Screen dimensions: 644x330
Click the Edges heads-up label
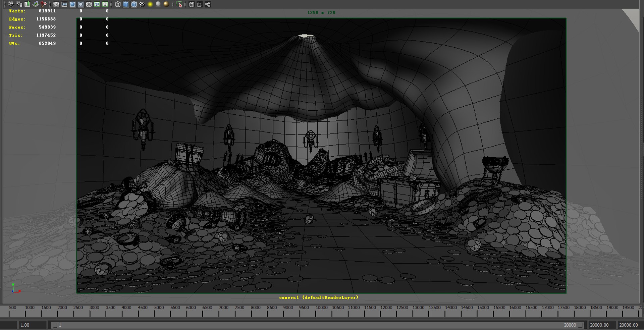click(17, 19)
